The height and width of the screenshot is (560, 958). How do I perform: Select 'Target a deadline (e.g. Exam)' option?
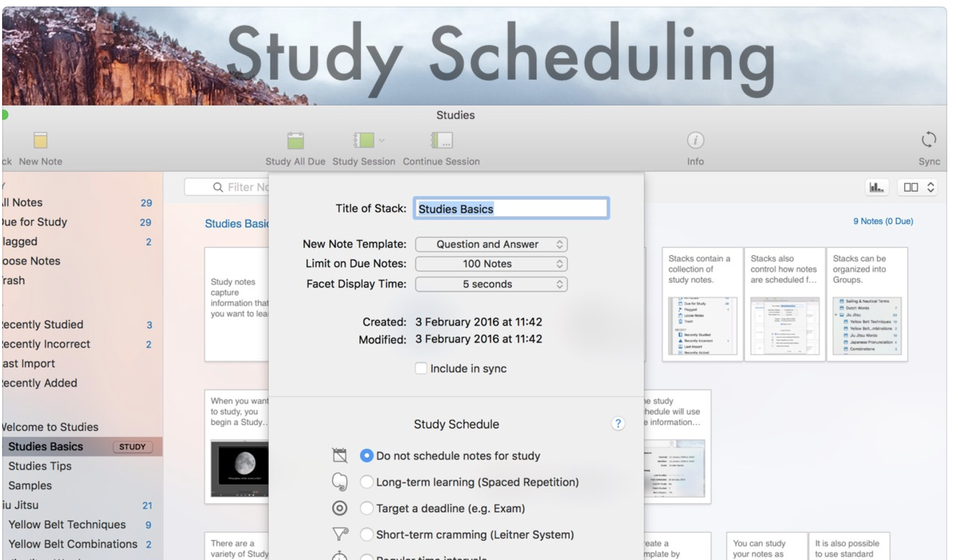tap(367, 508)
